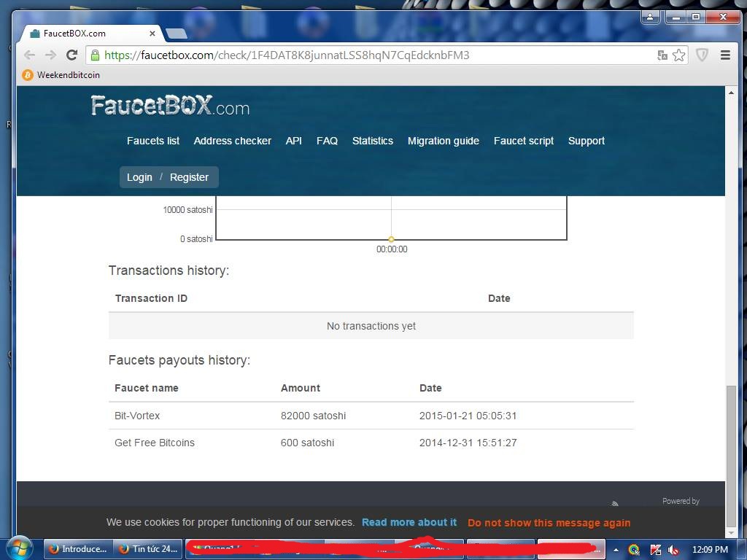This screenshot has height=560, width=747.
Task: Open a new tab button
Action: point(177,34)
